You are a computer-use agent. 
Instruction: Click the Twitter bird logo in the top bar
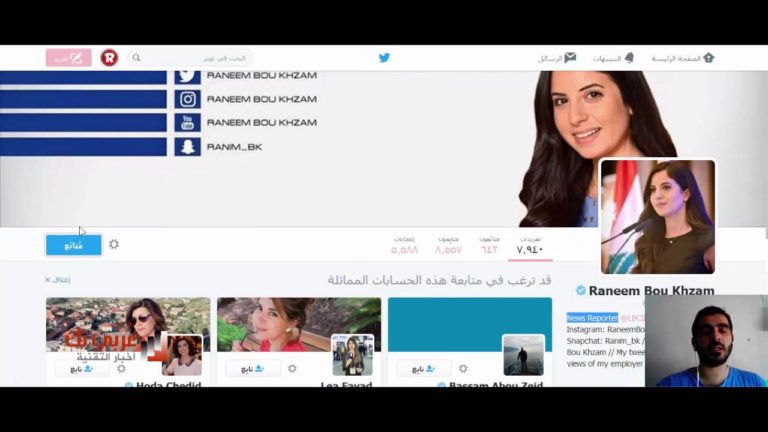(x=384, y=58)
